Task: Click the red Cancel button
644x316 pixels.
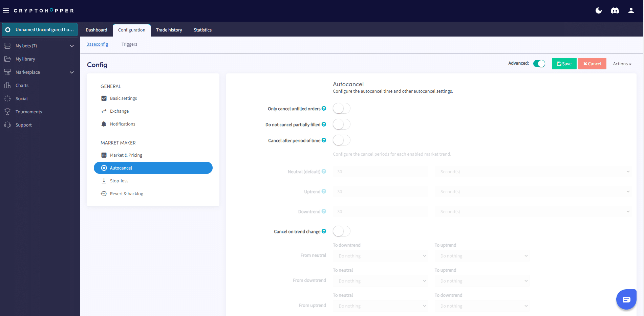Action: (x=592, y=64)
